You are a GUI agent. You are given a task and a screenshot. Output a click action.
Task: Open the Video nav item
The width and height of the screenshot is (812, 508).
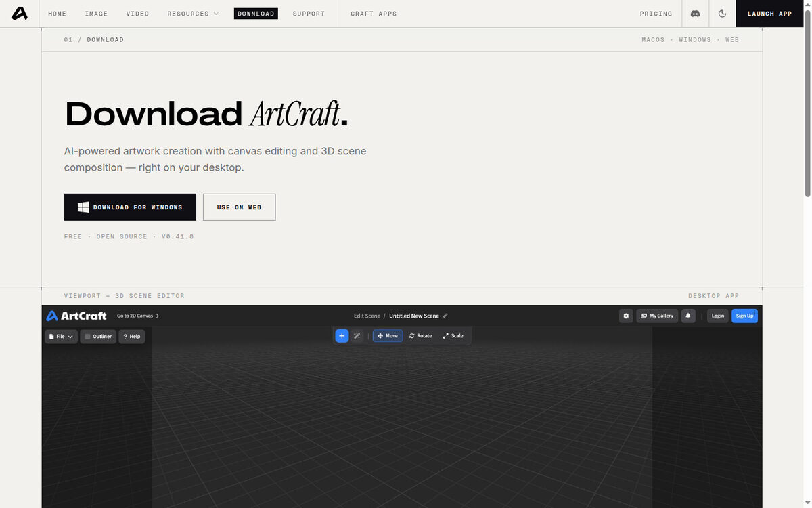click(137, 14)
